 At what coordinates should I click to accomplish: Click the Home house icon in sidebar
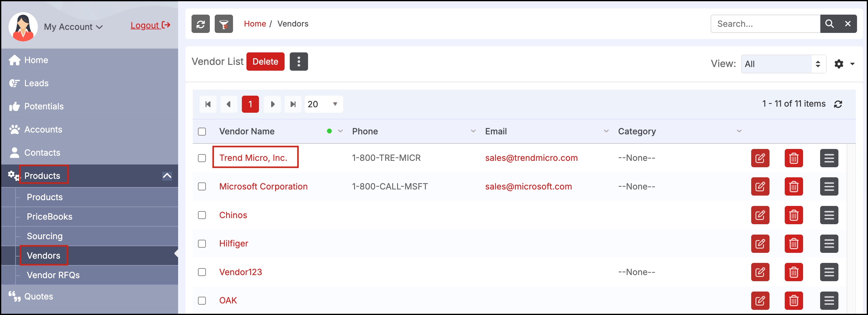15,60
